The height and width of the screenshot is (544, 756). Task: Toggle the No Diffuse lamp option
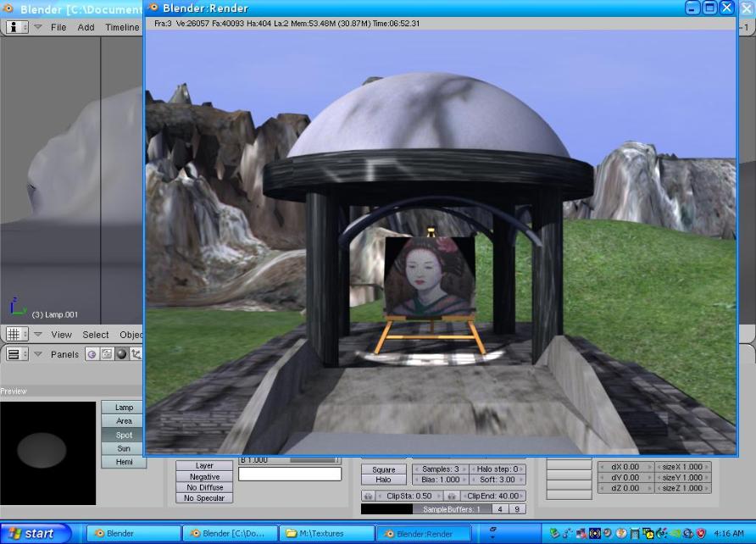[204, 488]
